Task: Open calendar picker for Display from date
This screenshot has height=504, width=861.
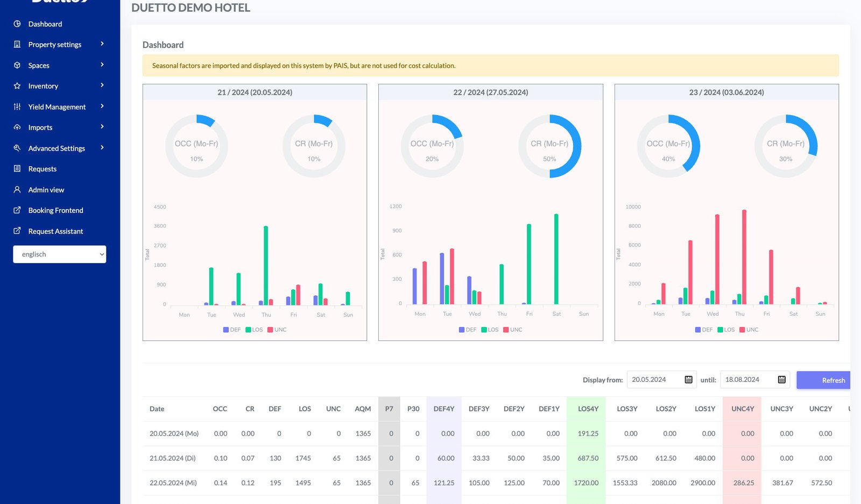Action: (688, 380)
